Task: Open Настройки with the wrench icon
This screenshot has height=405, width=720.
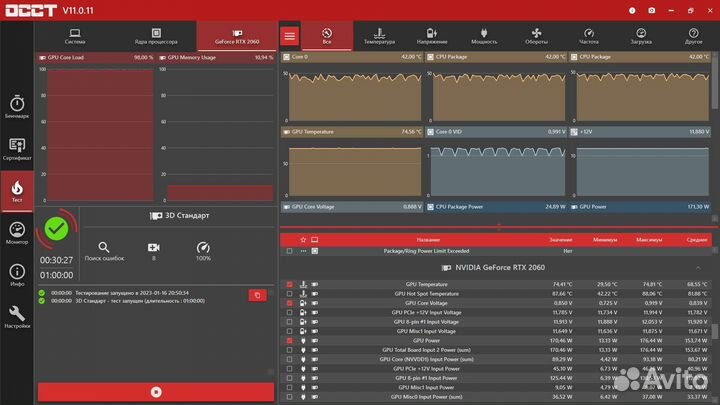Action: [x=16, y=316]
